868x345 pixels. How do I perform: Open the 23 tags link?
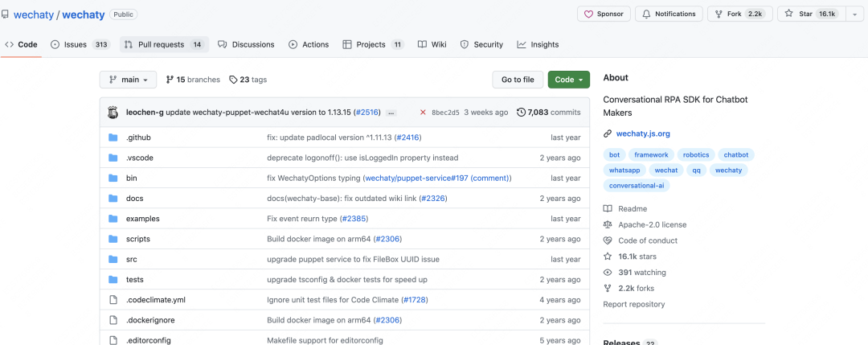click(248, 80)
